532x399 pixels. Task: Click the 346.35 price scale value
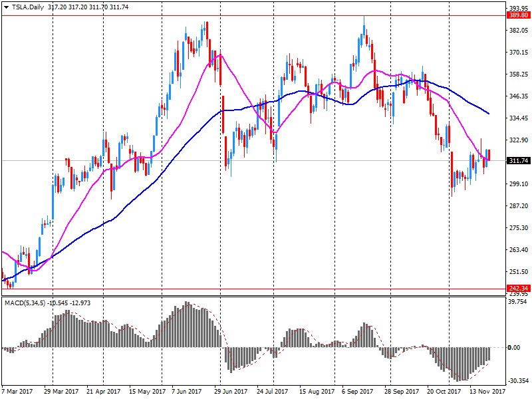coord(519,96)
